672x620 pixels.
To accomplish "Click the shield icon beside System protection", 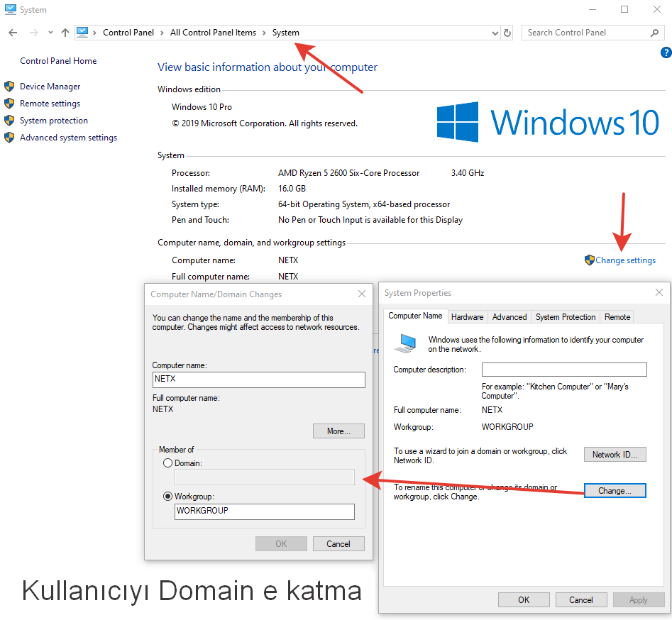I will pyautogui.click(x=9, y=121).
